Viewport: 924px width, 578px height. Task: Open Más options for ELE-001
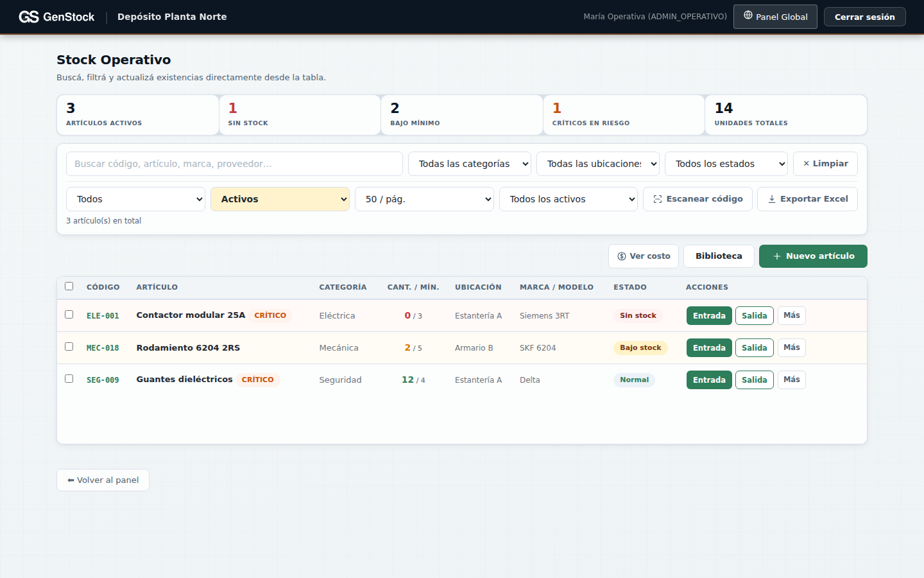click(792, 315)
